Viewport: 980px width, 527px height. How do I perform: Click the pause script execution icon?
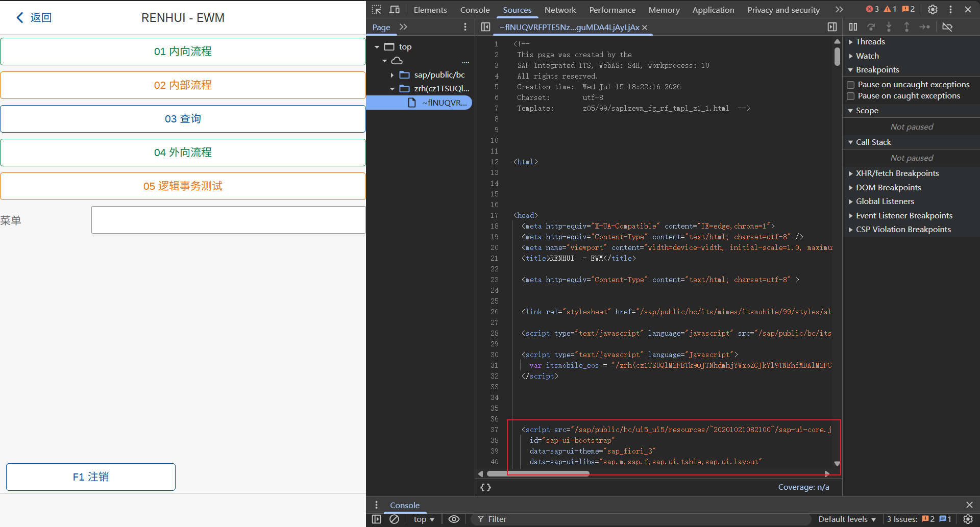pos(853,27)
